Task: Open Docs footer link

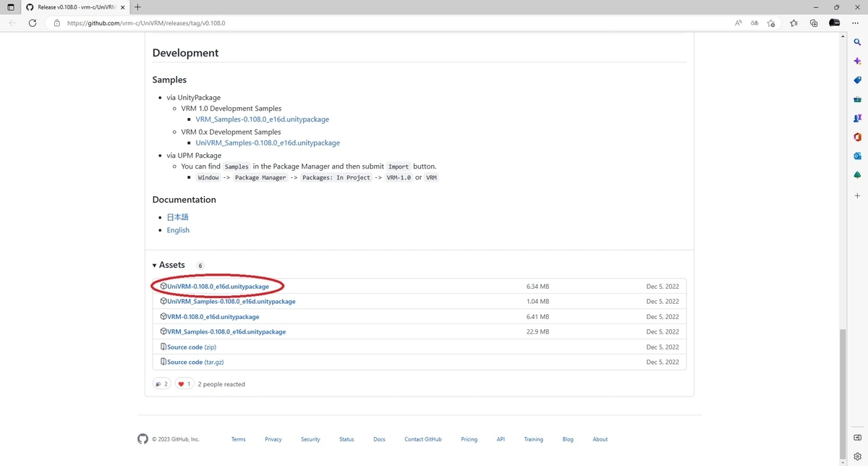Action: point(379,439)
